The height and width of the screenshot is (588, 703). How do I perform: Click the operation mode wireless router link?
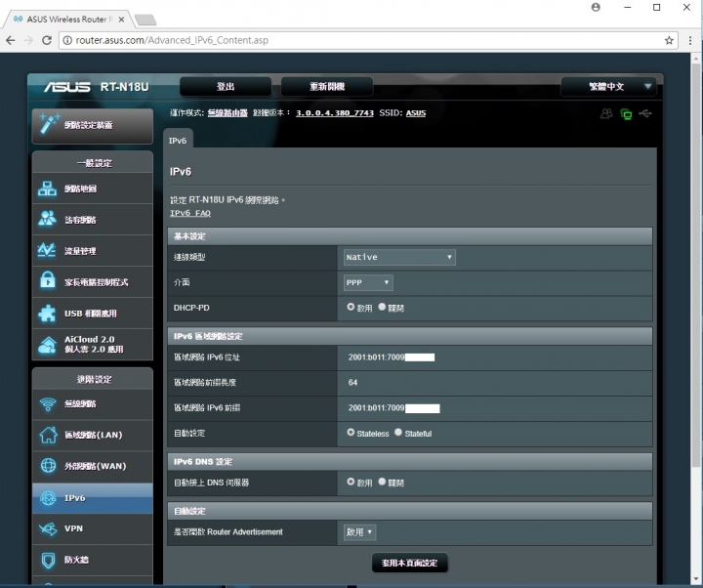(227, 113)
